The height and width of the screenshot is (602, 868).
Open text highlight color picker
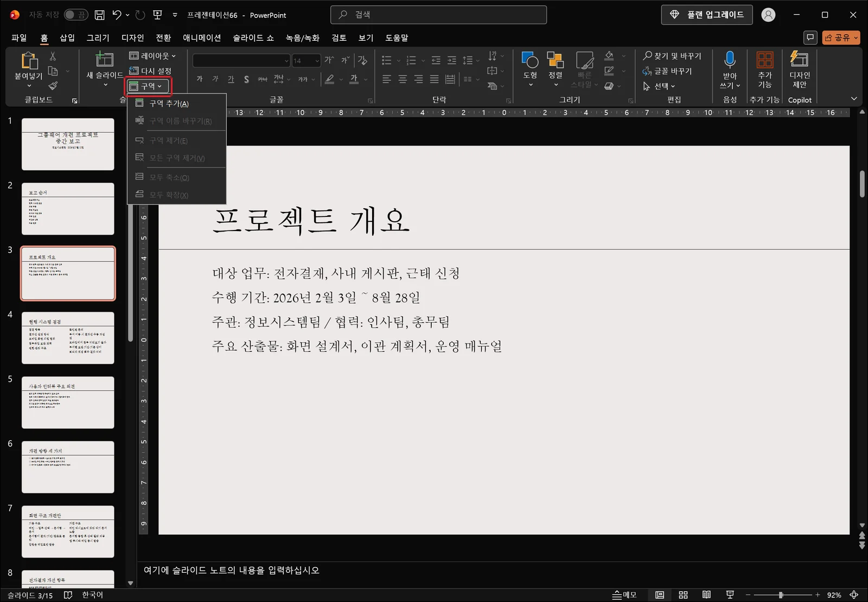329,79
